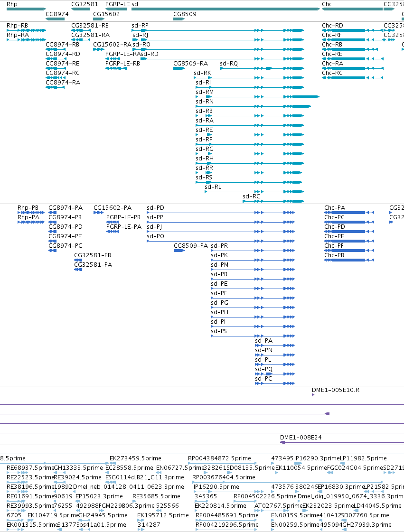Screen dimensions: 404x532
Task: Click the PGRP-LE gene label
Action: point(117,4)
